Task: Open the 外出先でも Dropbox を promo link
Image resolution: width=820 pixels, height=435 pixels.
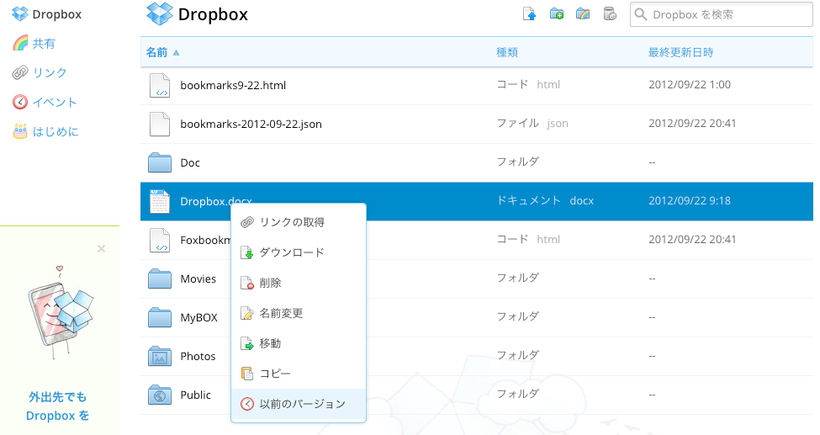Action: click(x=58, y=406)
